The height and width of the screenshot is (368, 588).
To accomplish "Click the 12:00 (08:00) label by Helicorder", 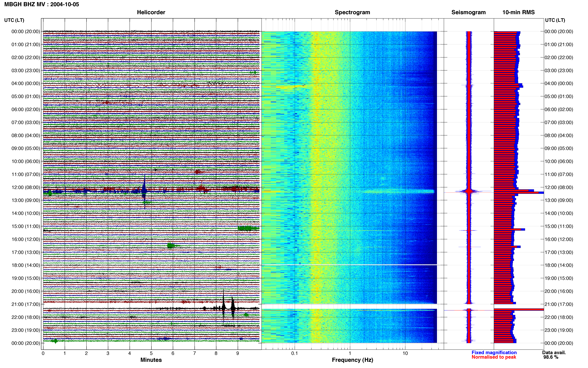I will point(26,187).
